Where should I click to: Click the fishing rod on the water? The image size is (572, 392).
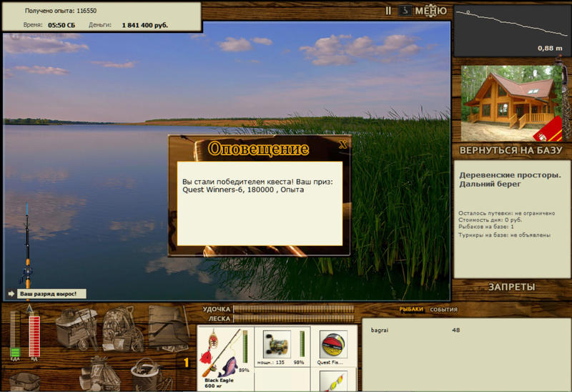[x=27, y=251]
